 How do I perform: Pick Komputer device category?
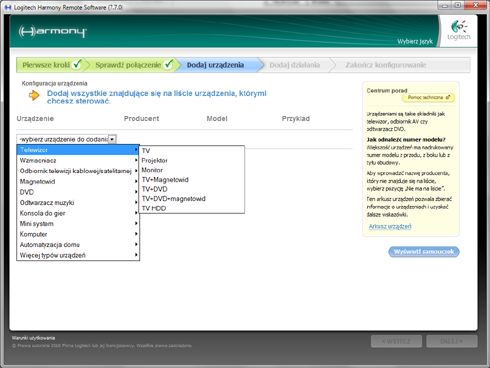pyautogui.click(x=78, y=234)
